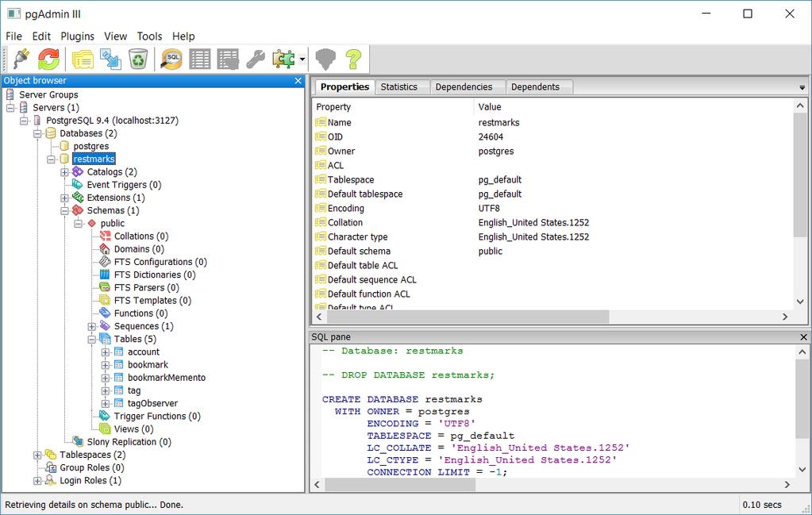Screen dimensions: 812x515
Task: Click the plug connection icon in the toolbar
Action: pyautogui.click(x=21, y=59)
